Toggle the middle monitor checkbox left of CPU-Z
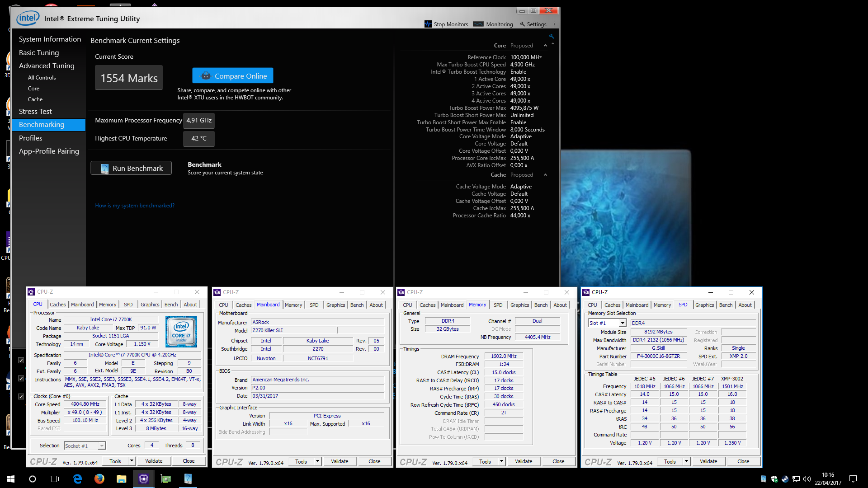 pos(21,379)
